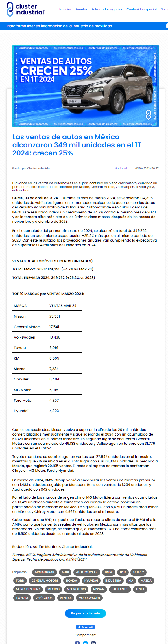Share article on Twitter icon
Image resolution: width=168 pixels, height=644 pixels.
(85, 643)
